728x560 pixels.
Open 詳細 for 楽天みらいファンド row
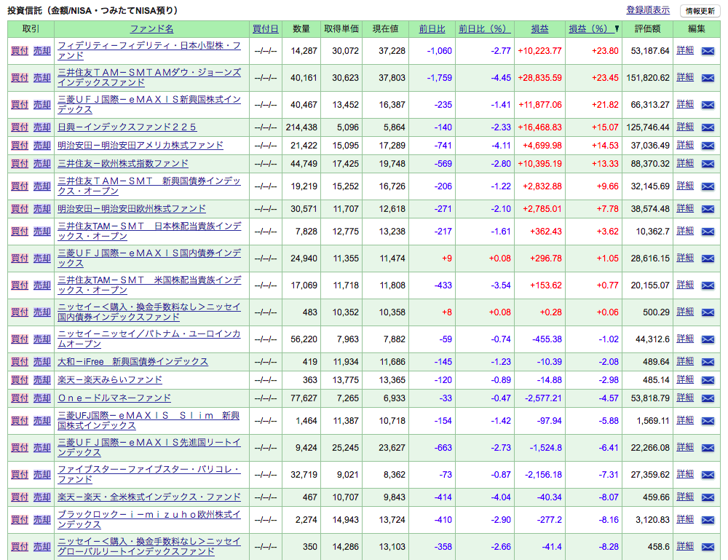click(x=685, y=379)
